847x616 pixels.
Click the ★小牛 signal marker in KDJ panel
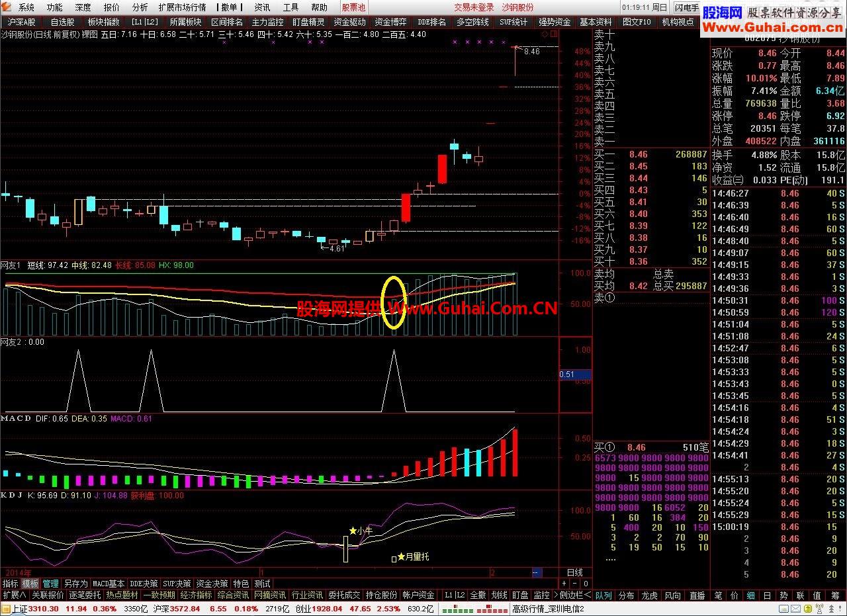click(361, 531)
